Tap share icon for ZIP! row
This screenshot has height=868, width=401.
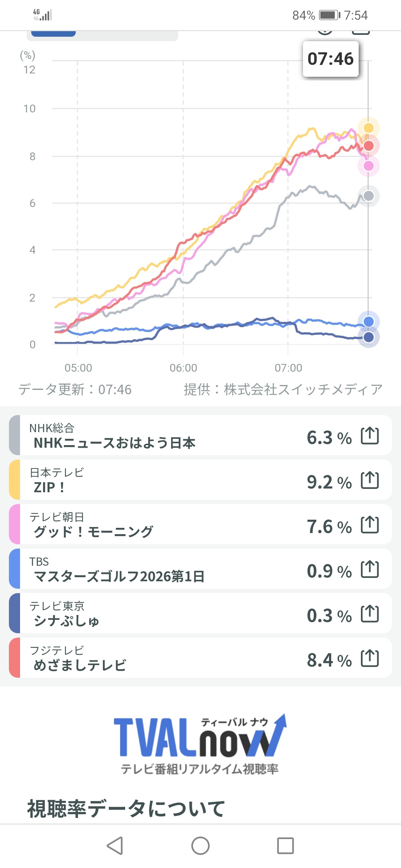(370, 480)
